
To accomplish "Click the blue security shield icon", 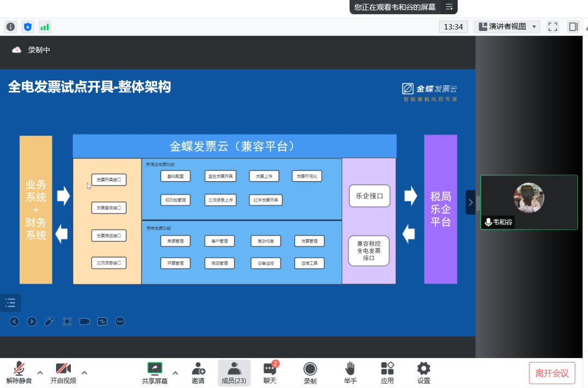I will [x=28, y=27].
